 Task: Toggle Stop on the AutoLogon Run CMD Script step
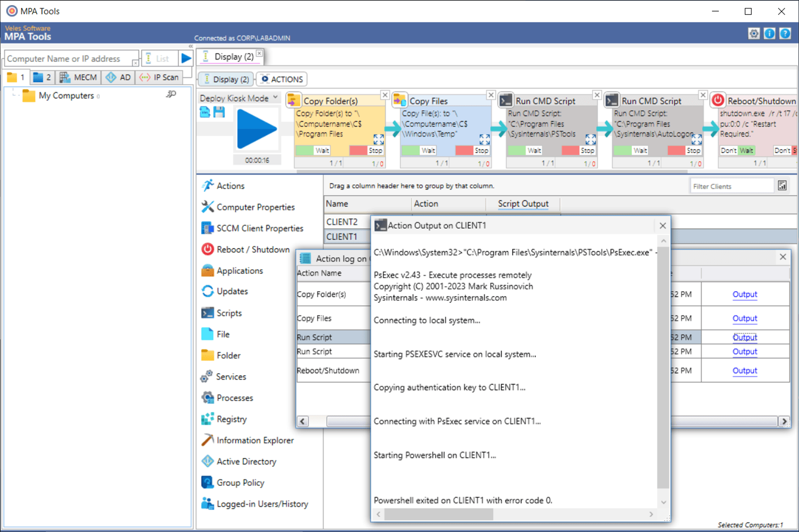pyautogui.click(x=685, y=150)
